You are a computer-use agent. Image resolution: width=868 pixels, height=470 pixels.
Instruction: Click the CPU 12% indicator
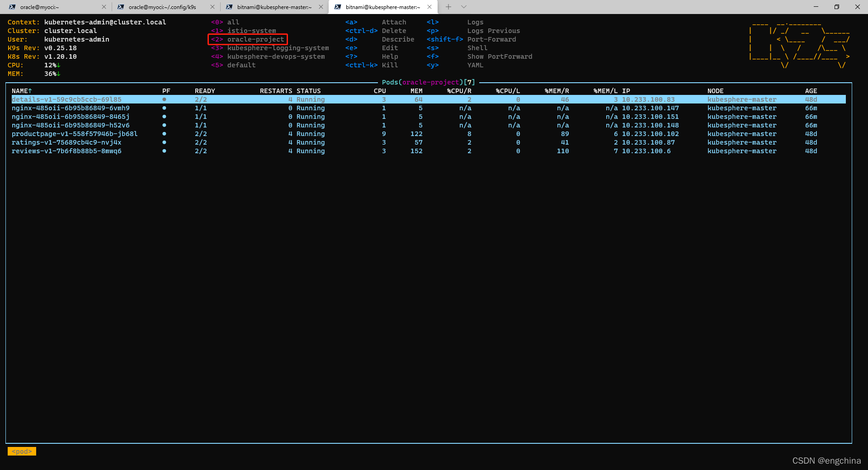pos(52,65)
